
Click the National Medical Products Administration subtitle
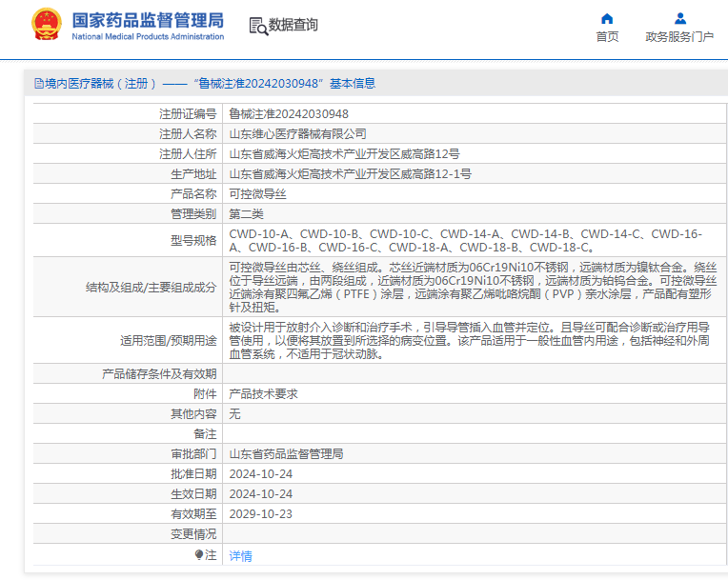click(148, 36)
